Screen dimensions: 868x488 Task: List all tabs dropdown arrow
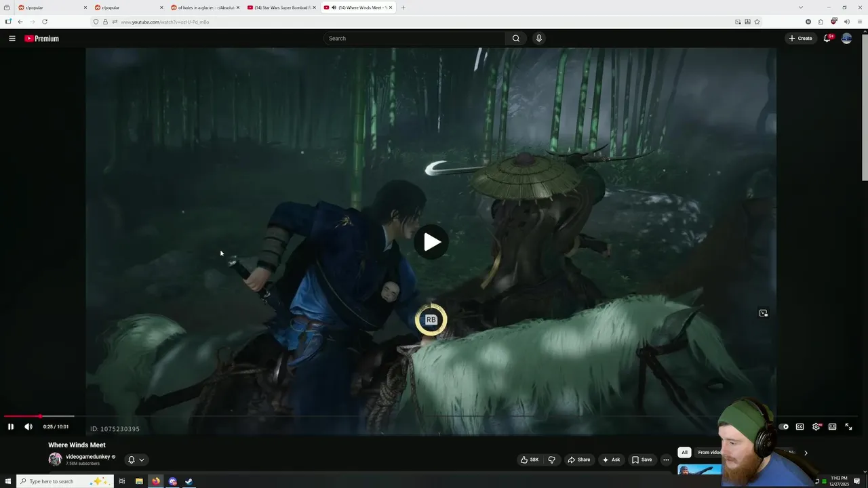point(802,7)
